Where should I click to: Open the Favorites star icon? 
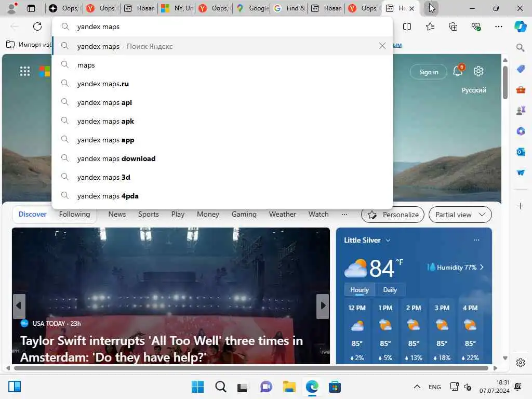430,26
